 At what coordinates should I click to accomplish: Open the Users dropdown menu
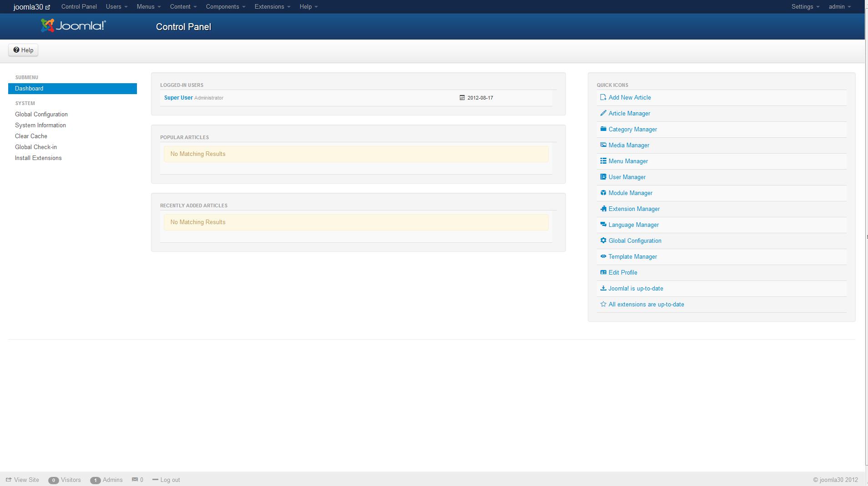(x=117, y=6)
